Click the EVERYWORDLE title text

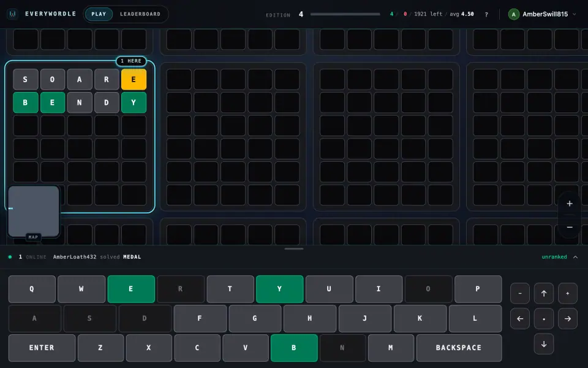click(51, 14)
